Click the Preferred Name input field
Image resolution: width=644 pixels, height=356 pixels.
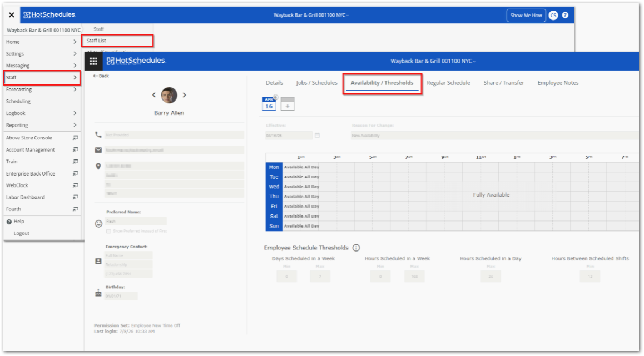[136, 222]
